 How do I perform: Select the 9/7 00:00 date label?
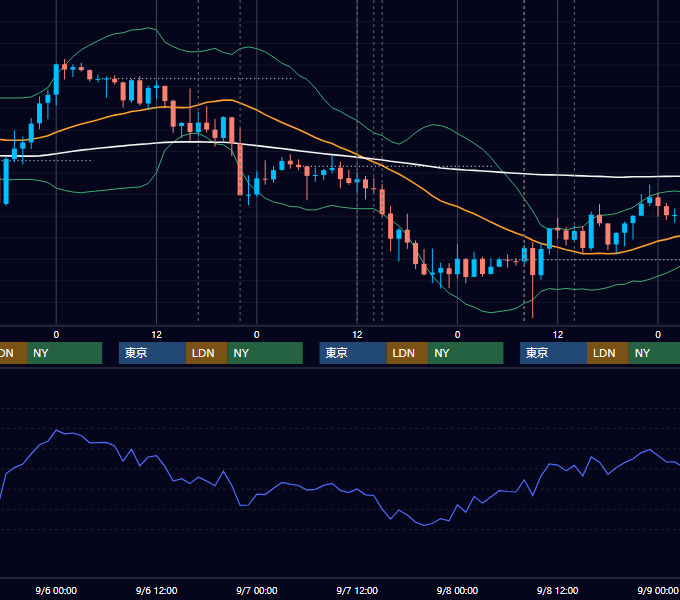pos(257,590)
